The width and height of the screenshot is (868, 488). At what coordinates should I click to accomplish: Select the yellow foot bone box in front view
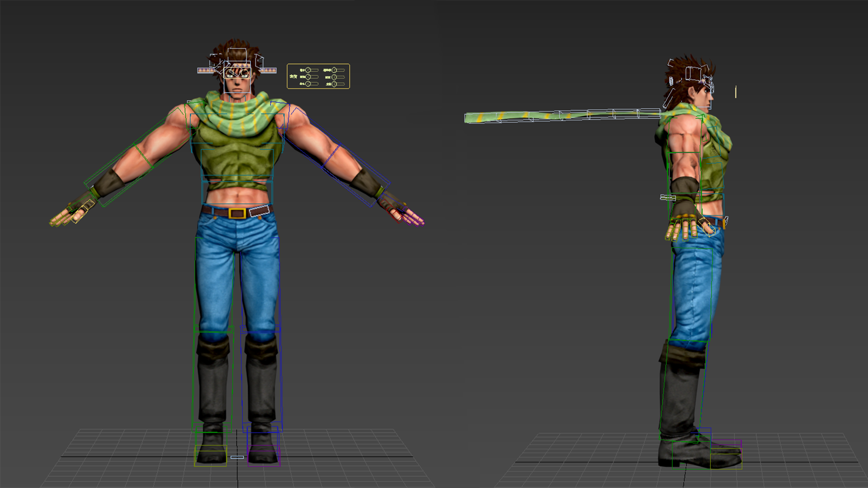point(211,455)
